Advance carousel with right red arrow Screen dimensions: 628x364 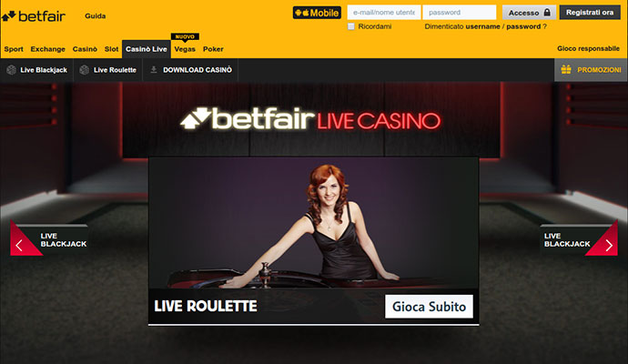[609, 245]
